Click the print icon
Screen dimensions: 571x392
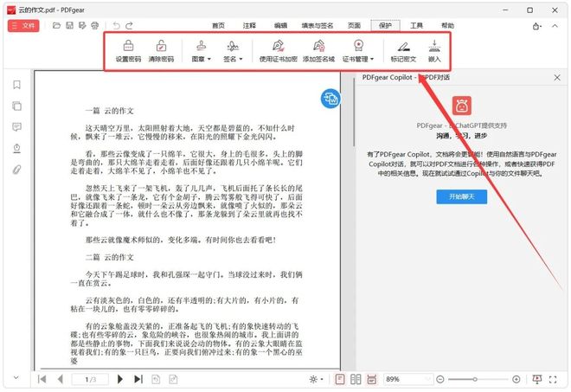click(x=94, y=25)
